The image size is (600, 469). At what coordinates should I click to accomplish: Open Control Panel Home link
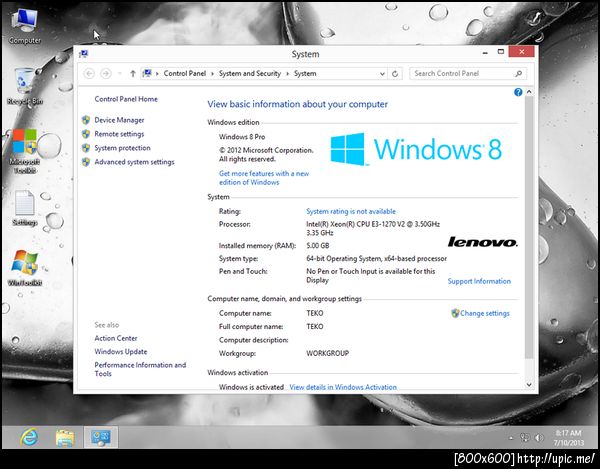(x=126, y=99)
